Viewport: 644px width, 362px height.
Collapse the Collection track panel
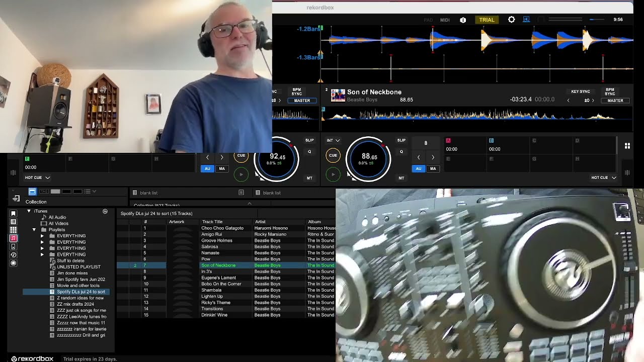(250, 204)
